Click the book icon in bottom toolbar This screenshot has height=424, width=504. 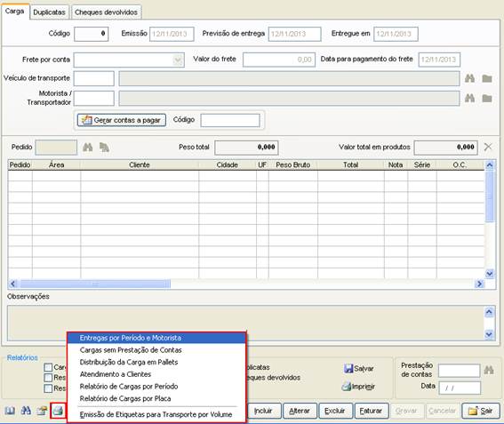10,411
